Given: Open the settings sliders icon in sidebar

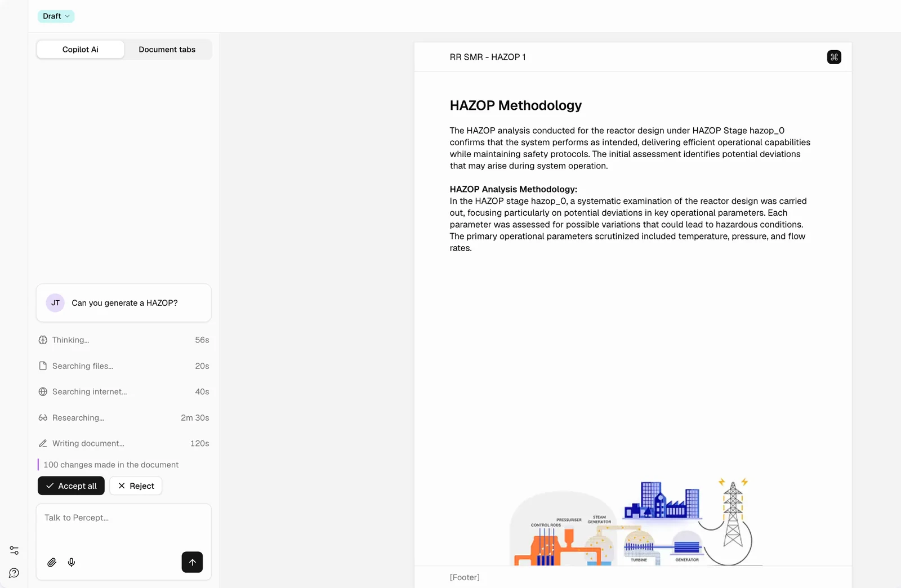Looking at the screenshot, I should pos(14,550).
